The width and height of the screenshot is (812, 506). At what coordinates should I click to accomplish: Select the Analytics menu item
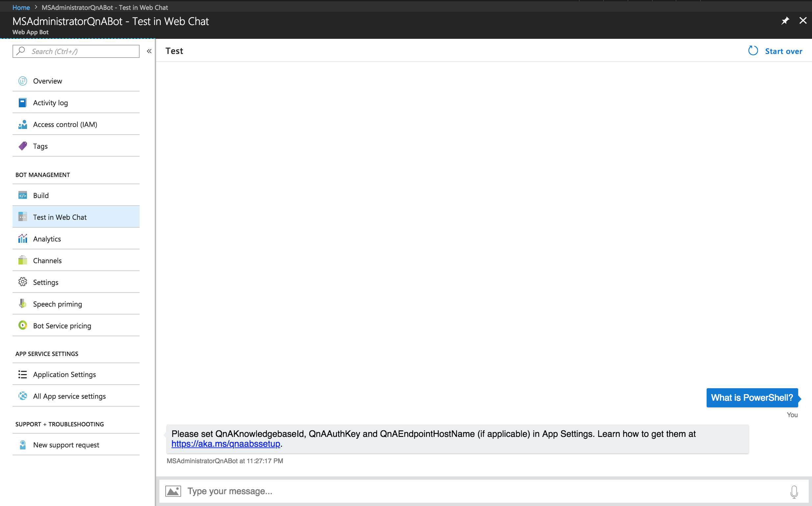[76, 239]
